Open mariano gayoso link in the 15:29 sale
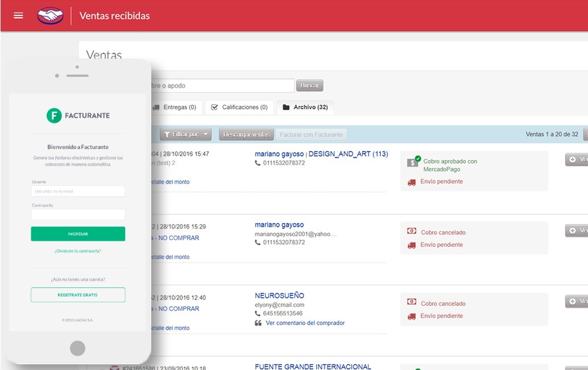Screen dimensions: 588x370 pyautogui.click(x=279, y=225)
